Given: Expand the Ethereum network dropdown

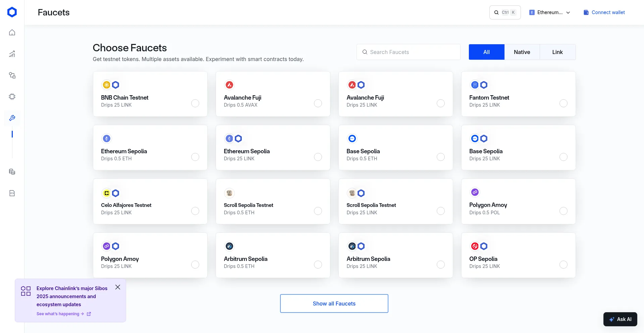Looking at the screenshot, I should [550, 12].
